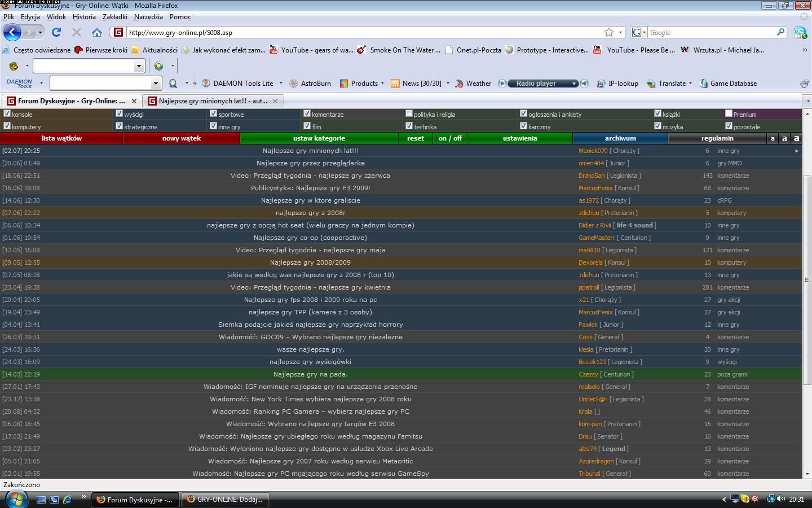
Task: Click the red nowy wątek button
Action: click(x=181, y=138)
